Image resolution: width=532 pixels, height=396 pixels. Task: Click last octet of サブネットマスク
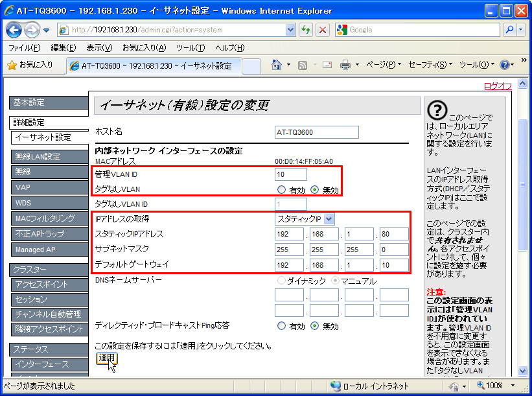[x=394, y=250]
